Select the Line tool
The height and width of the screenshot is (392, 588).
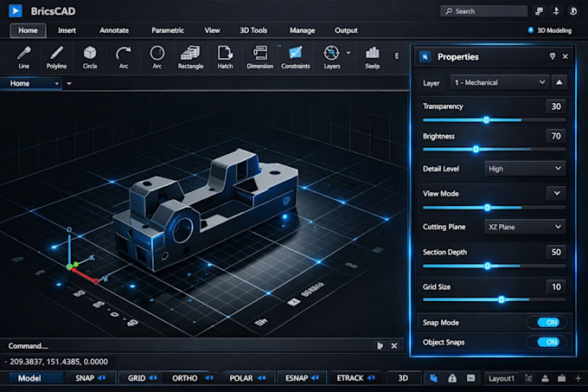[x=23, y=57]
